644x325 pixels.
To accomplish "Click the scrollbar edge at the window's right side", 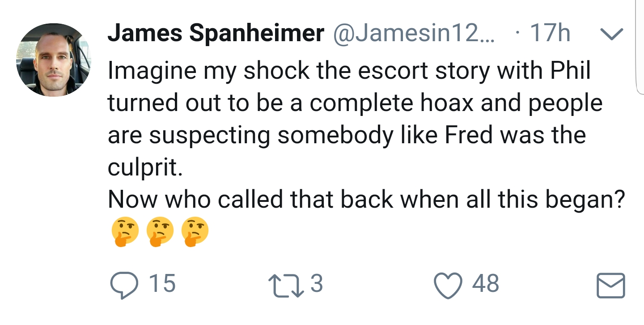I will coord(640,47).
